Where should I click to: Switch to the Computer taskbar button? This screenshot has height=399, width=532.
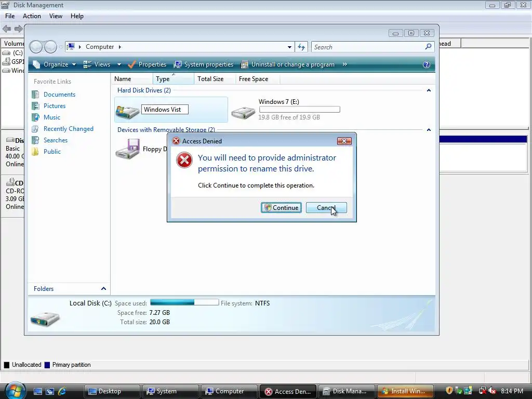tap(229, 391)
